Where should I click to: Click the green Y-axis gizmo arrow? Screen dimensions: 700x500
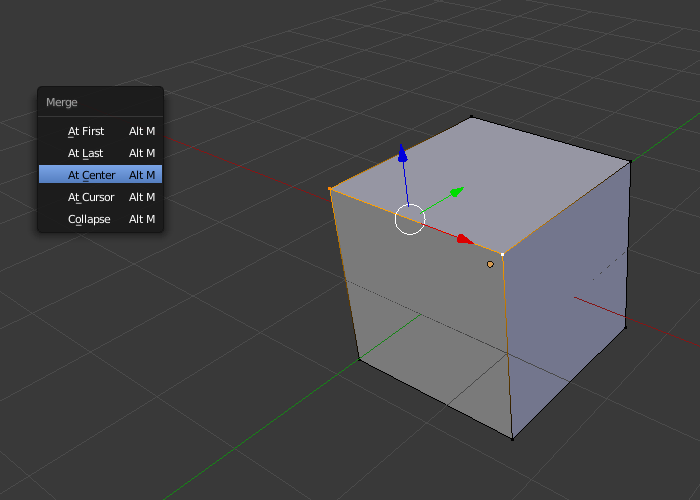[x=457, y=192]
